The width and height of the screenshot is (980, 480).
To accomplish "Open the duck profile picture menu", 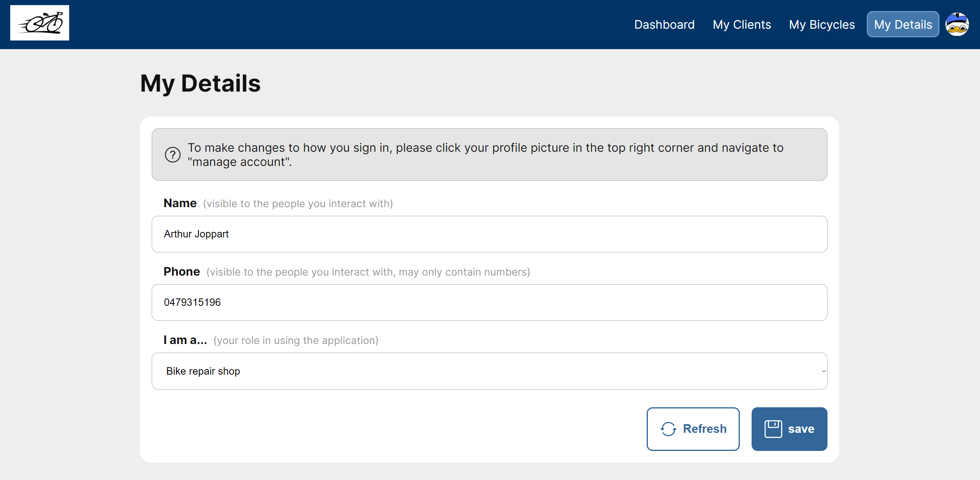I will [957, 24].
